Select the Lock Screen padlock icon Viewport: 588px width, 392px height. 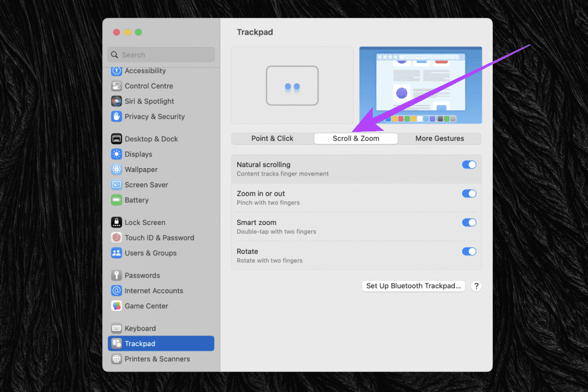(x=116, y=222)
